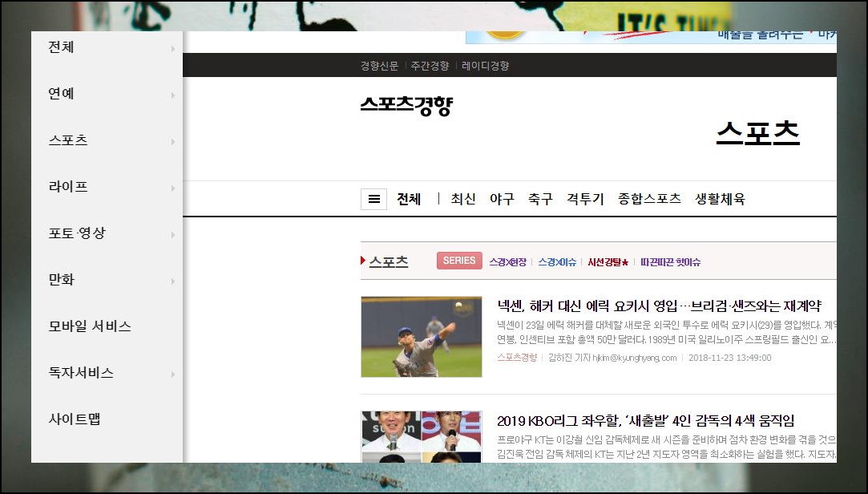
Task: Switch to the 생활체육 tab
Action: 721,199
